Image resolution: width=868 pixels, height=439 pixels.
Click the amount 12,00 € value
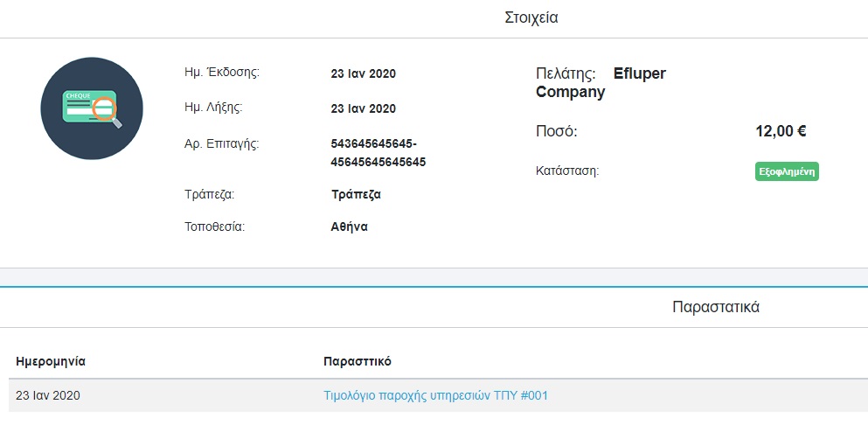pyautogui.click(x=781, y=131)
